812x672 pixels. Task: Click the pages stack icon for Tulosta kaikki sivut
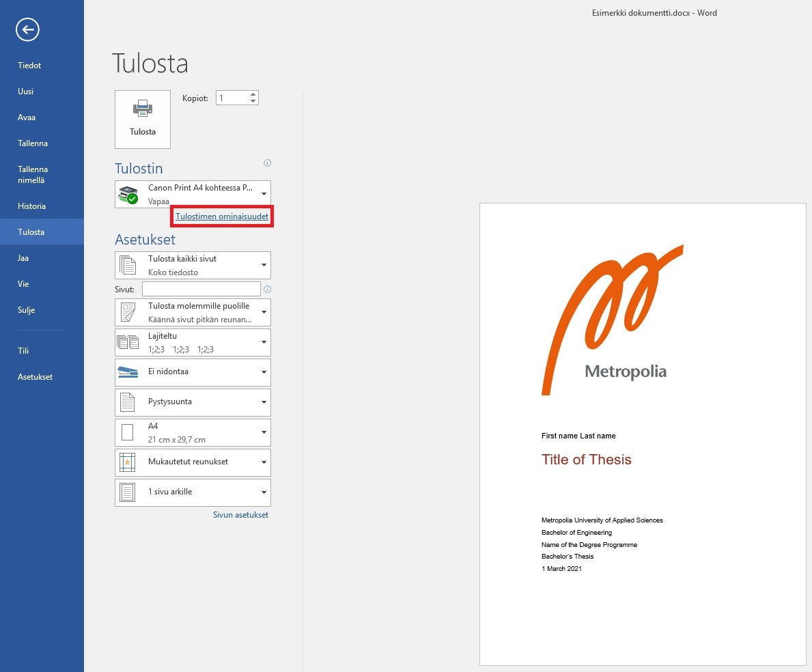[128, 265]
